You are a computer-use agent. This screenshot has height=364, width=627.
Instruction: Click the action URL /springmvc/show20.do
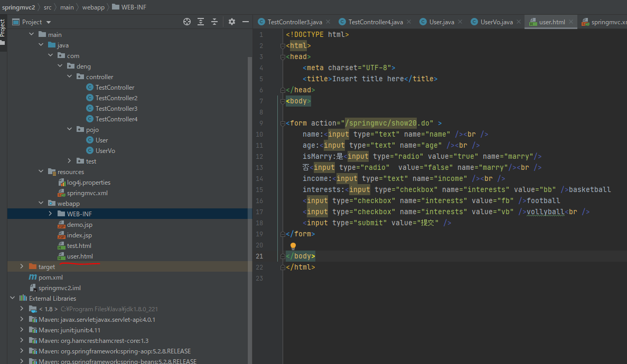click(x=387, y=123)
